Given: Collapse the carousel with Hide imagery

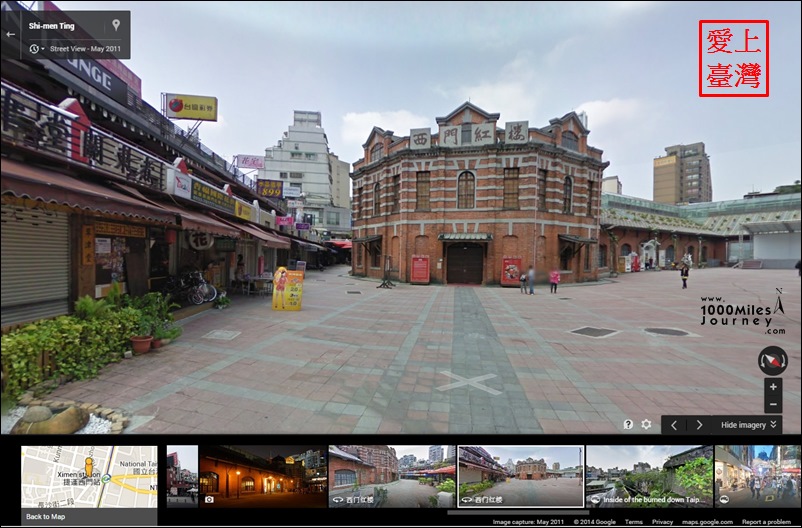Looking at the screenshot, I should tap(748, 425).
